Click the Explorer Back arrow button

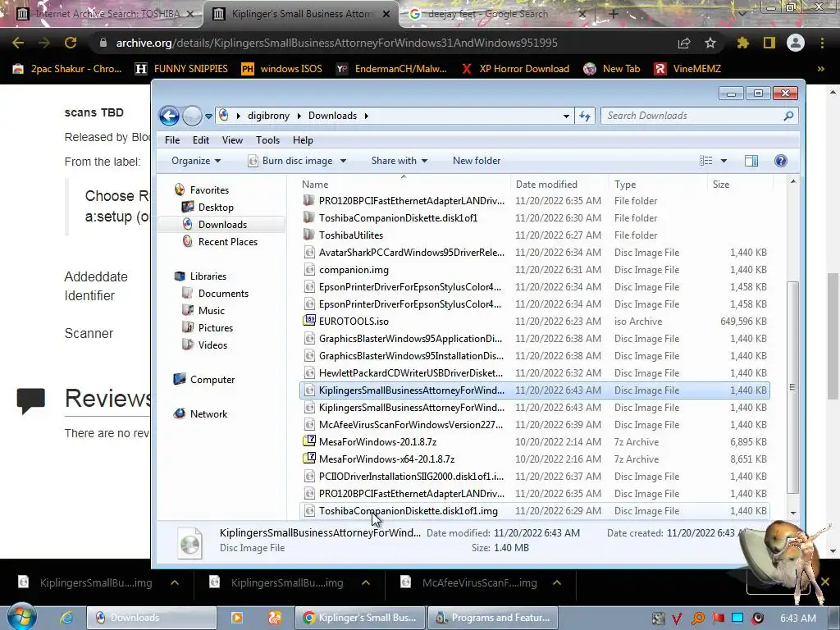tap(169, 116)
